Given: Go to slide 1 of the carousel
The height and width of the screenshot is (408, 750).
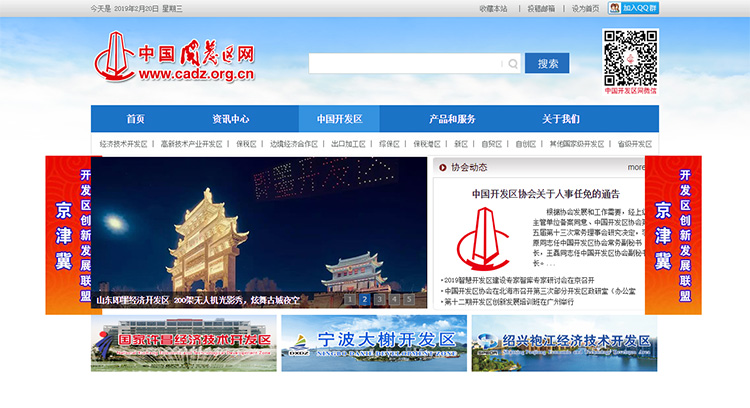Looking at the screenshot, I should [x=350, y=299].
